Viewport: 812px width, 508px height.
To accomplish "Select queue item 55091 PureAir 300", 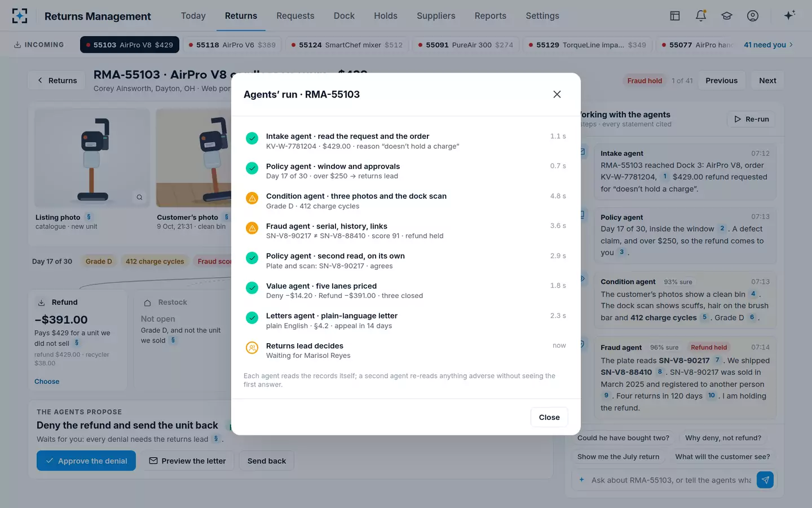I will tap(466, 45).
